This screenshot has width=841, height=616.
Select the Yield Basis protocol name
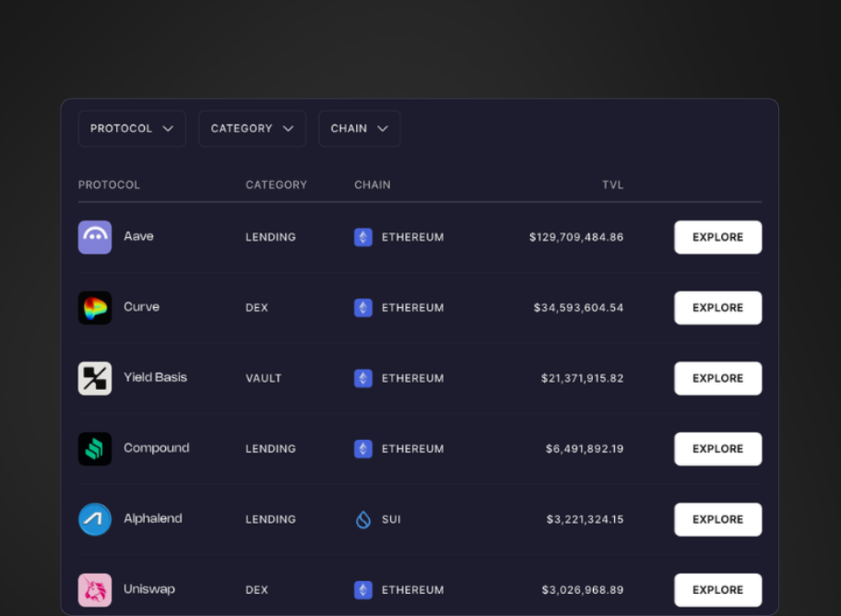point(156,377)
